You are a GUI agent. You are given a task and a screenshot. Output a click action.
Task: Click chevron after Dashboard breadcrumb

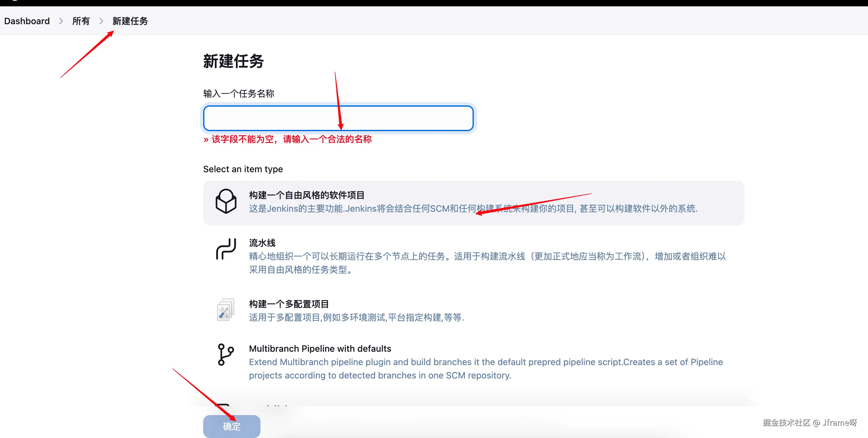coord(61,21)
